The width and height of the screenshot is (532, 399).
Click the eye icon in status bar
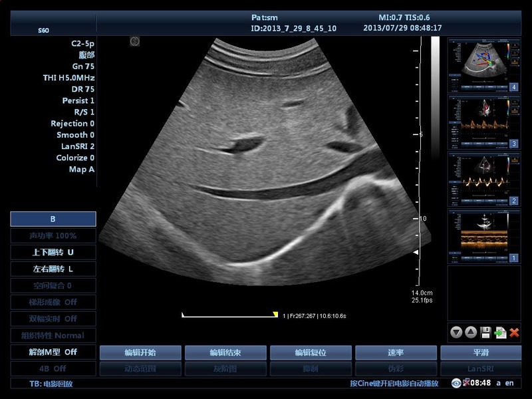[456, 383]
